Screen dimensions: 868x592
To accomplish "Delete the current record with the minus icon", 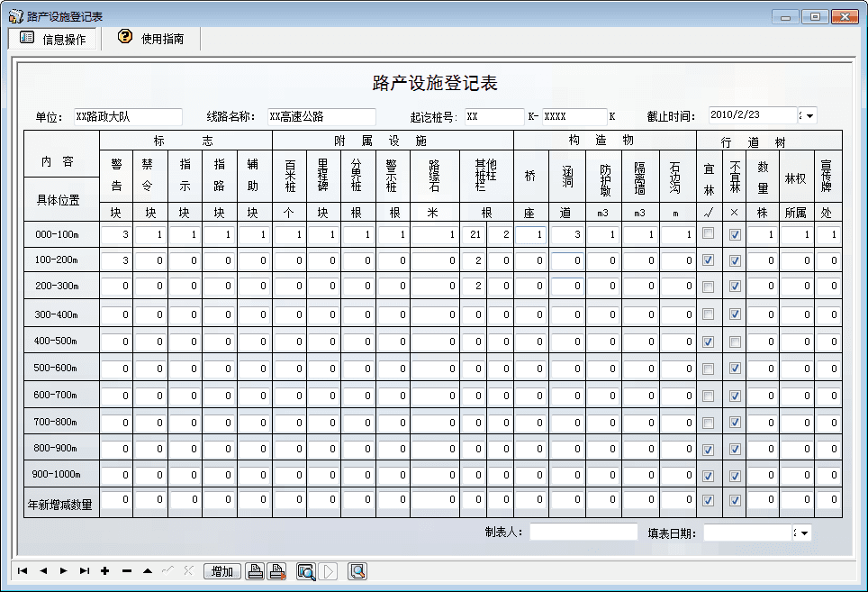I will tap(127, 570).
